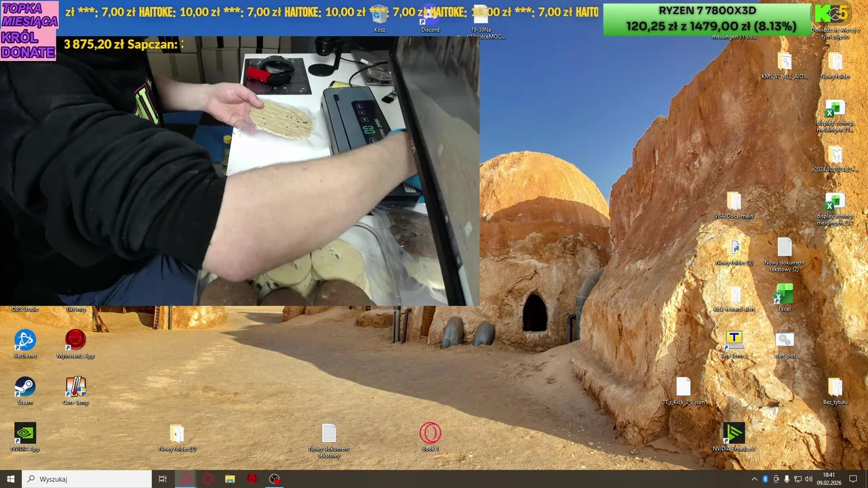Click the TOPKA MIESIĄCA badge
Screen dimensions: 868x488
pos(29,16)
